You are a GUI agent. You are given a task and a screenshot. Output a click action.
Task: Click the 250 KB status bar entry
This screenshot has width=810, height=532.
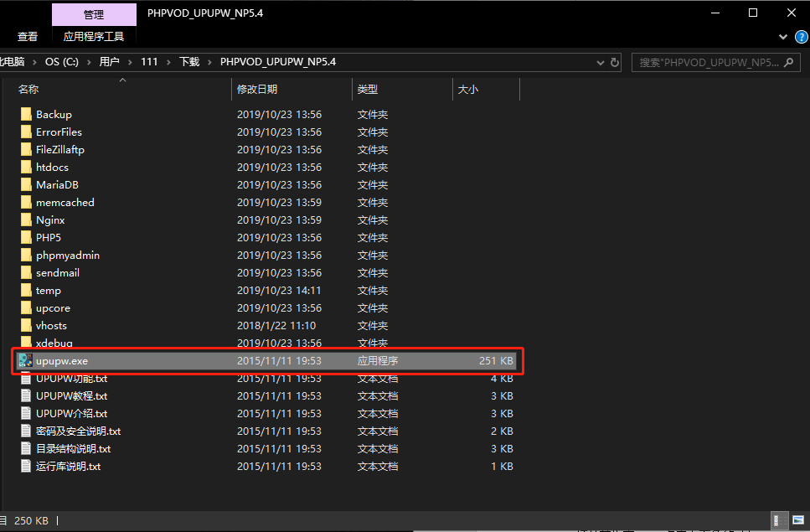(31, 520)
